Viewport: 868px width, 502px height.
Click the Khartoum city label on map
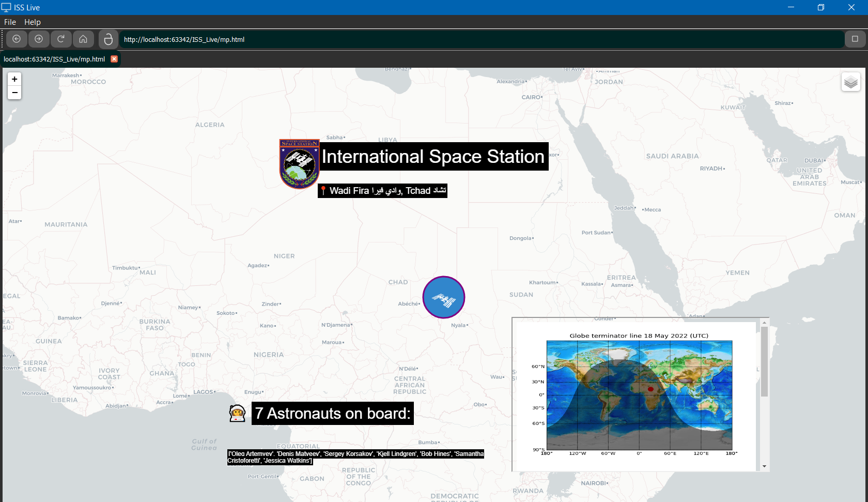542,282
